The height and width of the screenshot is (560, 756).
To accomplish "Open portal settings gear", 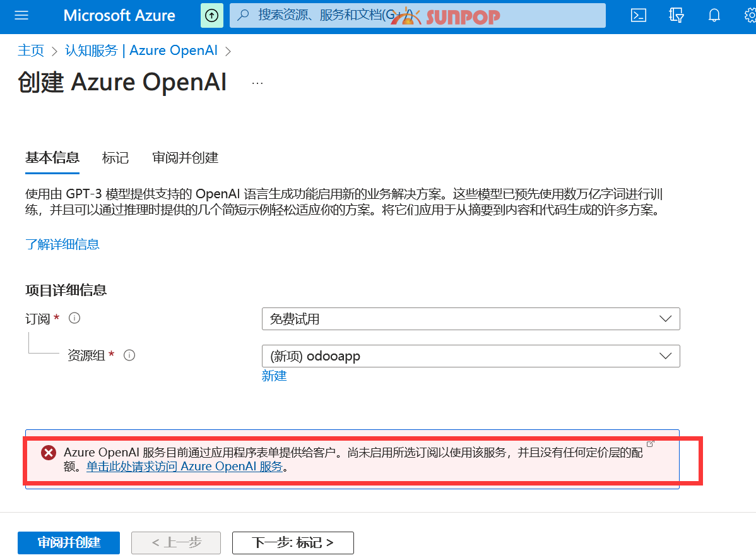I will tap(750, 16).
